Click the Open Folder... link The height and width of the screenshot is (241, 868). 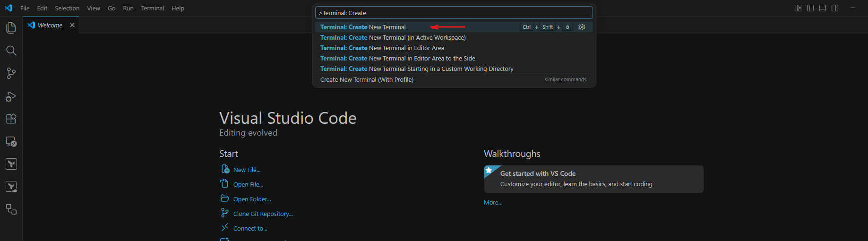252,199
